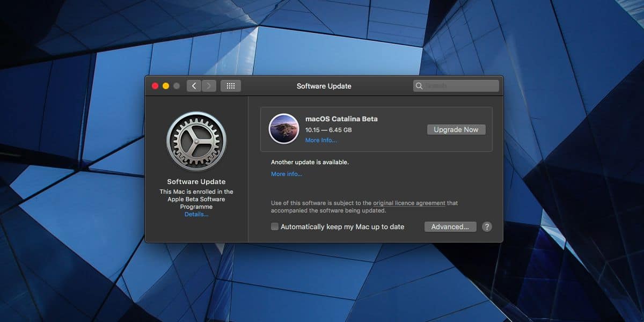644x322 pixels.
Task: Click the Software Update gear icon
Action: [196, 142]
